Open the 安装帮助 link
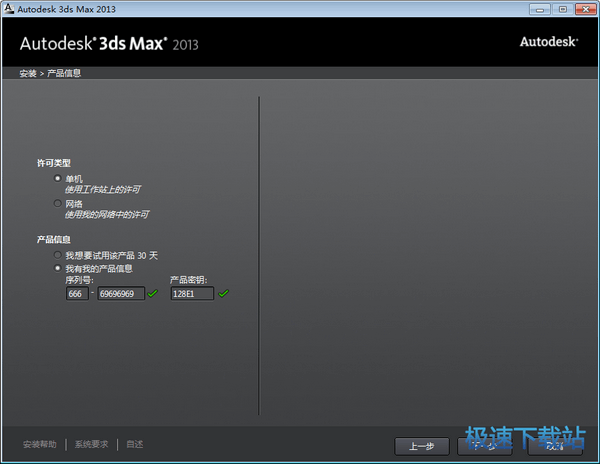Image resolution: width=600 pixels, height=464 pixels. [40, 444]
